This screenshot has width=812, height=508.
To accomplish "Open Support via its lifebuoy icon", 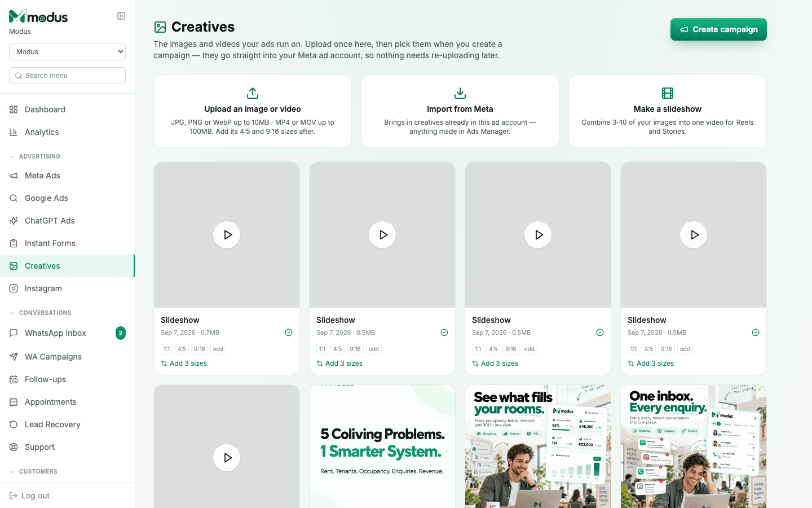I will point(14,447).
